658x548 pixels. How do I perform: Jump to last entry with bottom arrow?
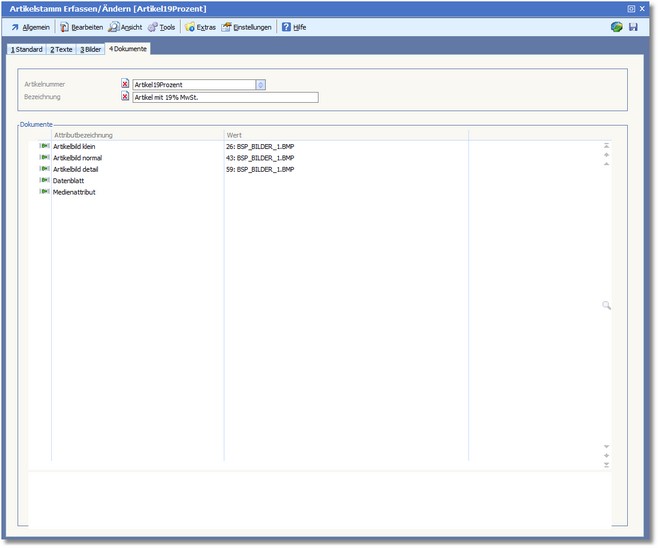click(x=606, y=466)
